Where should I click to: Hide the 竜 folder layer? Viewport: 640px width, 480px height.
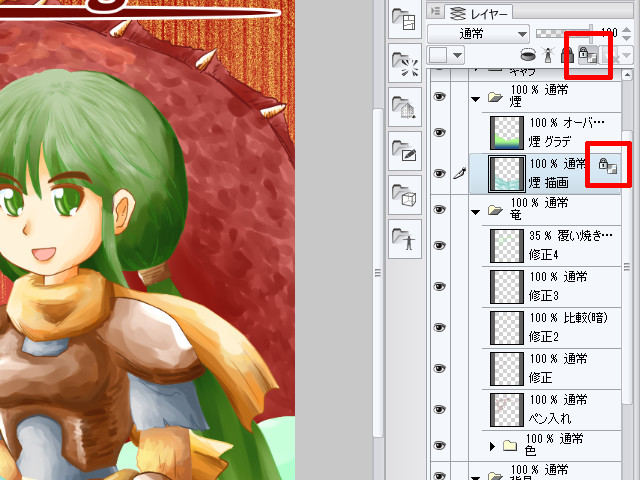439,209
